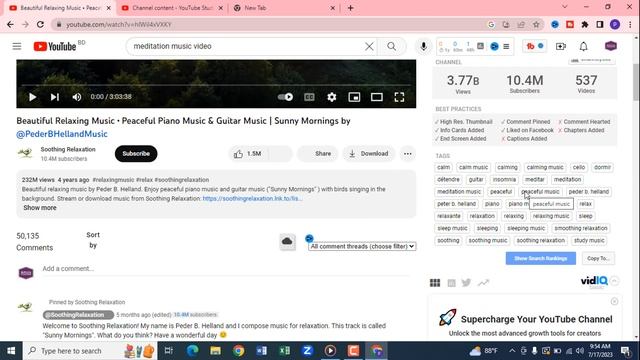This screenshot has height=360, width=640.
Task: Skip to next video
Action: [54, 97]
